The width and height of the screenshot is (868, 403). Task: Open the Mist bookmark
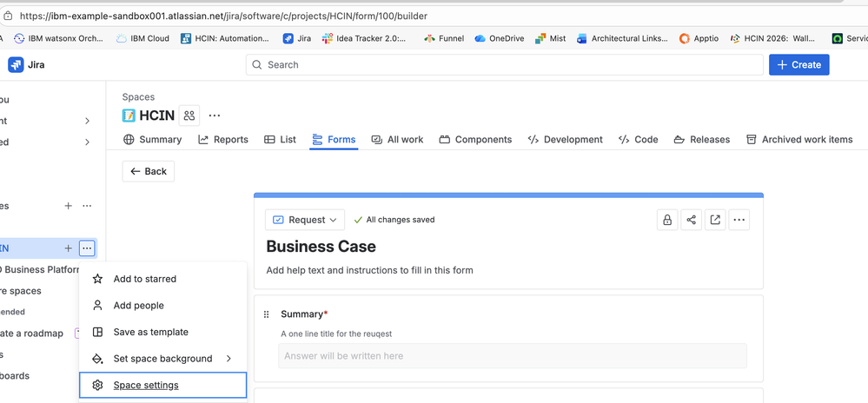tap(550, 38)
